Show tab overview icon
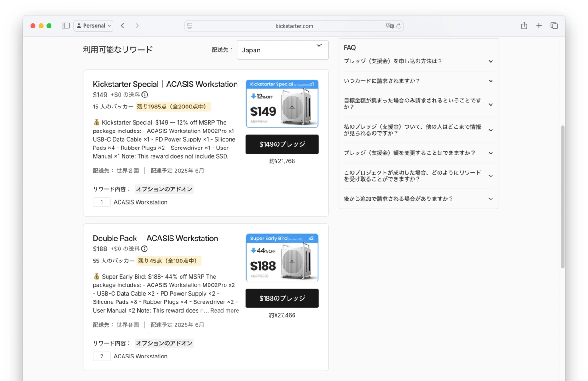The image size is (588, 381). pyautogui.click(x=554, y=26)
